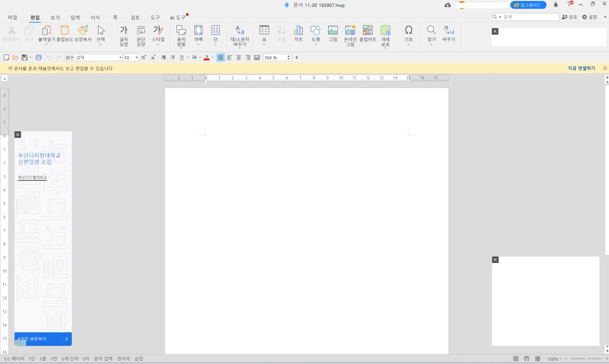Click the 지금 연결하기 link
The image size is (609, 364).
point(581,68)
